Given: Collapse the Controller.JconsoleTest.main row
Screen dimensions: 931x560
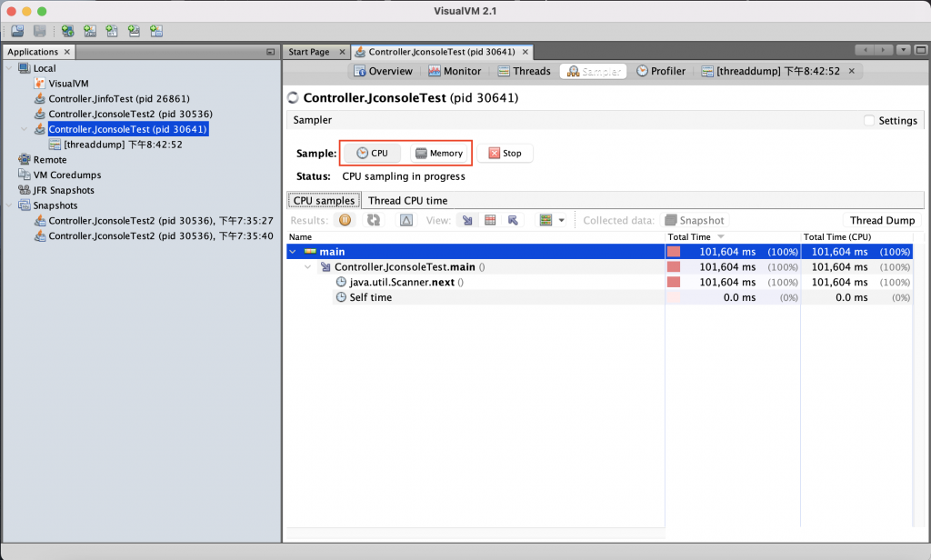Looking at the screenshot, I should (x=307, y=267).
